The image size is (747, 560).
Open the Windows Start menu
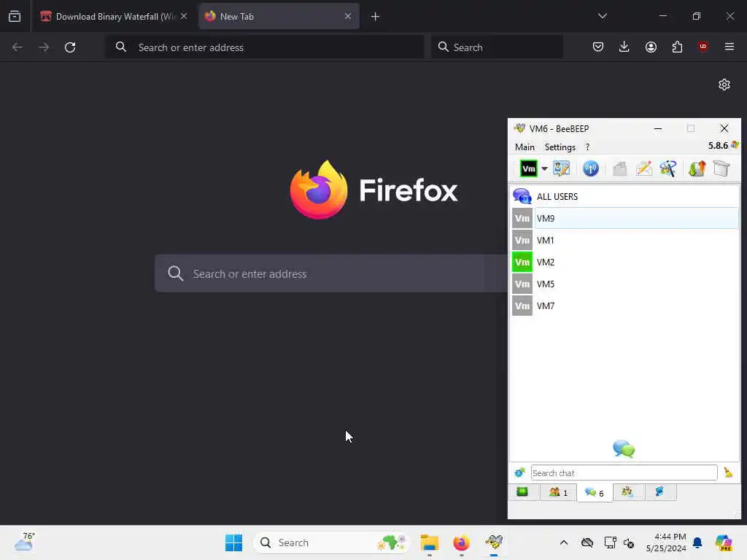pos(233,542)
